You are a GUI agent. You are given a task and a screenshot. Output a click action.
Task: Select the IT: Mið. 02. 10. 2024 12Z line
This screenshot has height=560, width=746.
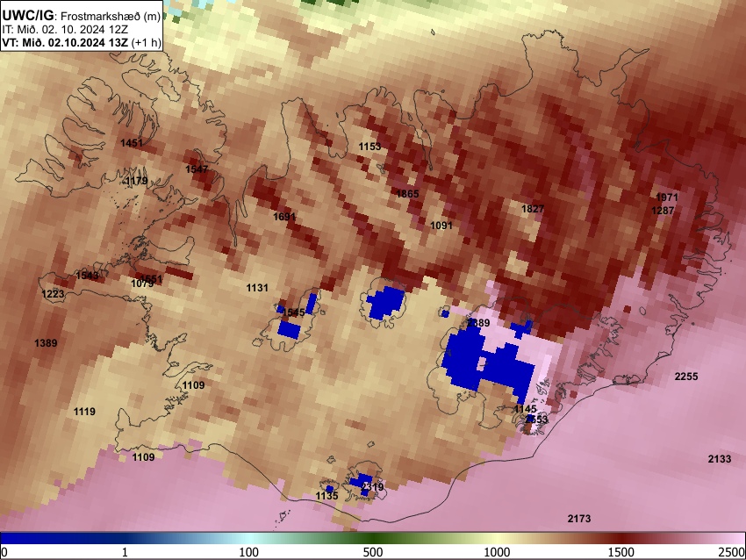click(x=65, y=30)
